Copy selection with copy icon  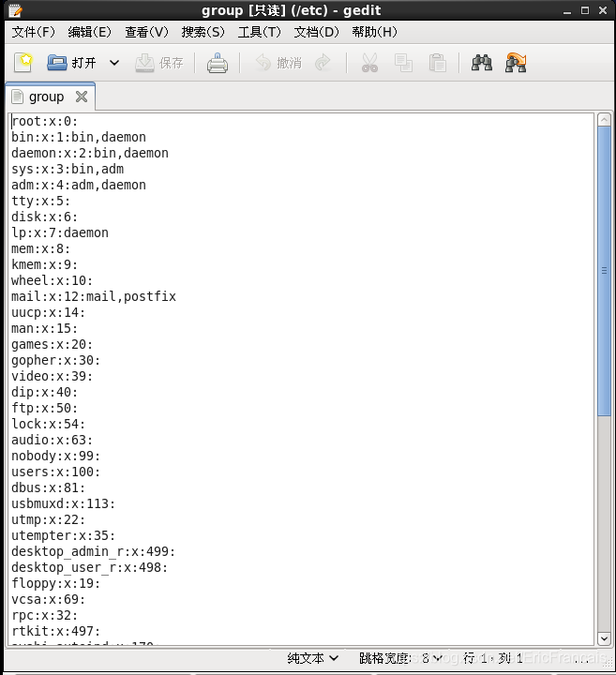coord(403,63)
